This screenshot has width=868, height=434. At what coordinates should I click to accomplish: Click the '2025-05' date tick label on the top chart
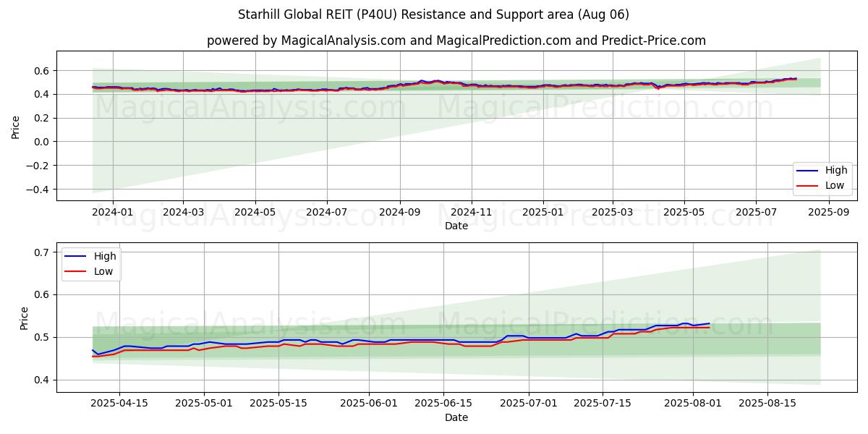[684, 213]
